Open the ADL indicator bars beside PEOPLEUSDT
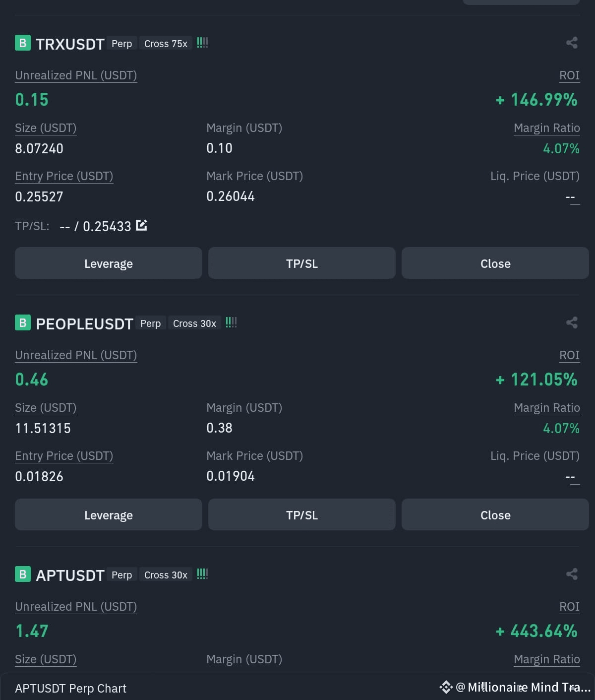This screenshot has width=595, height=700. coord(231,322)
